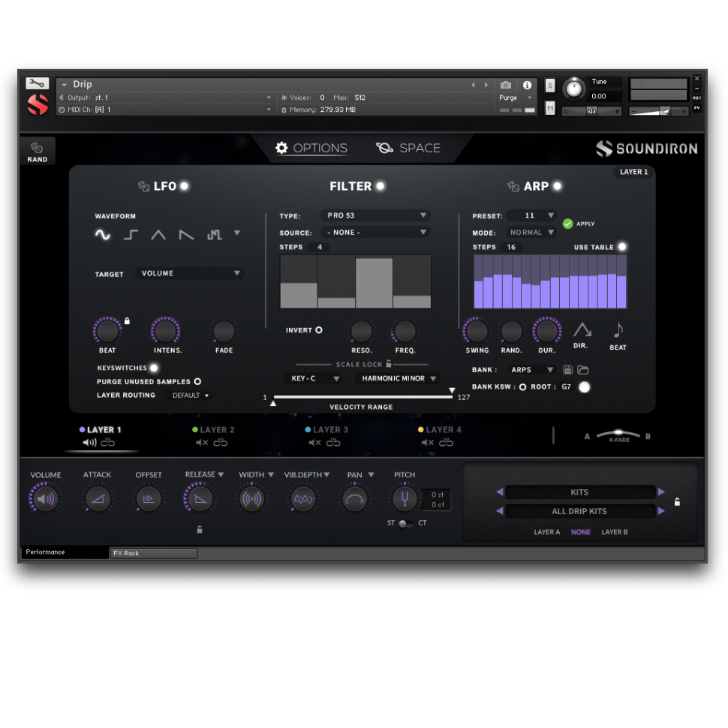728x728 pixels.
Task: Select NONE in kits browser
Action: pyautogui.click(x=581, y=532)
